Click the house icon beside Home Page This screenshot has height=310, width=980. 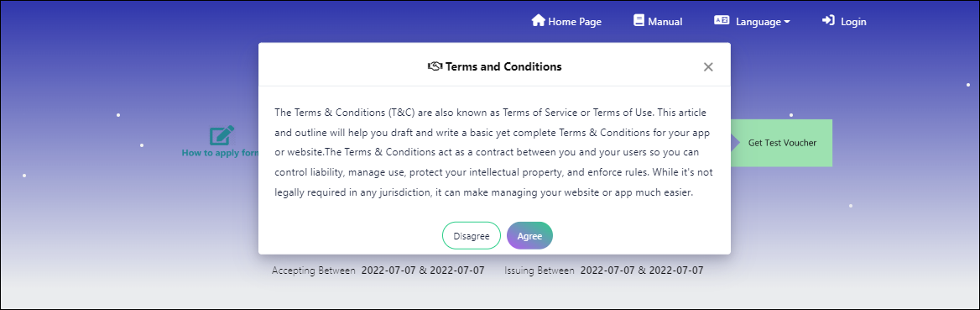click(x=538, y=21)
